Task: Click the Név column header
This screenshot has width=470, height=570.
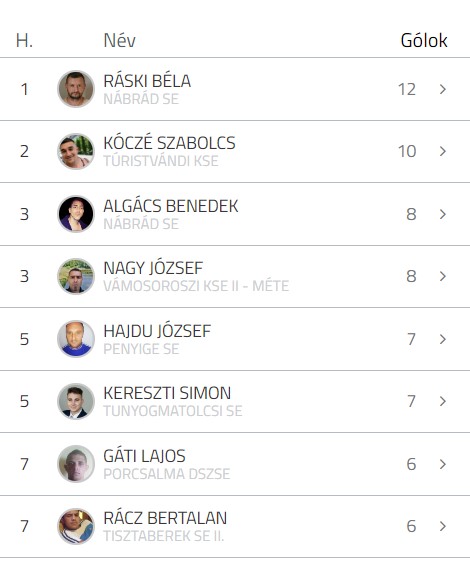Action: (x=119, y=40)
